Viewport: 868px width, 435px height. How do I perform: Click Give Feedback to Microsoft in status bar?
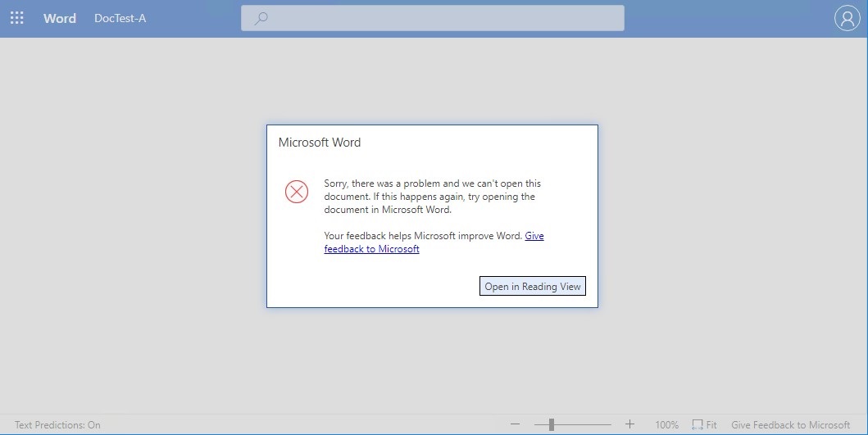pos(790,424)
